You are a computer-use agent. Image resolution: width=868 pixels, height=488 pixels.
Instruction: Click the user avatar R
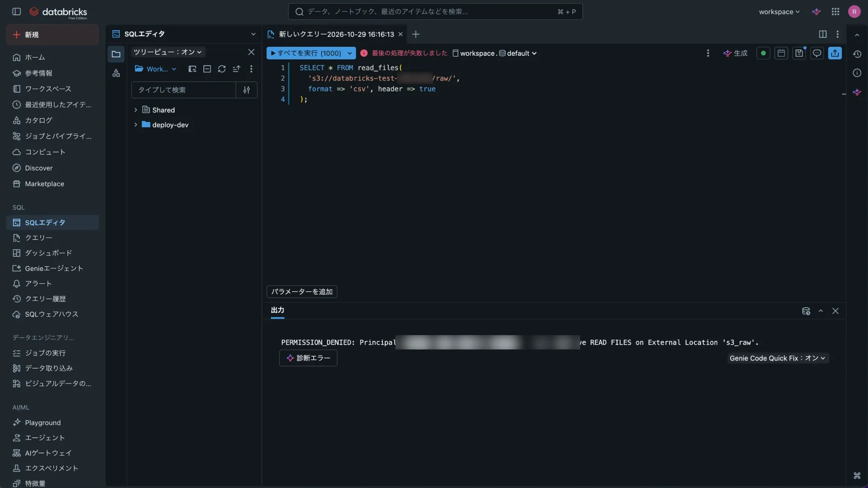pyautogui.click(x=854, y=12)
